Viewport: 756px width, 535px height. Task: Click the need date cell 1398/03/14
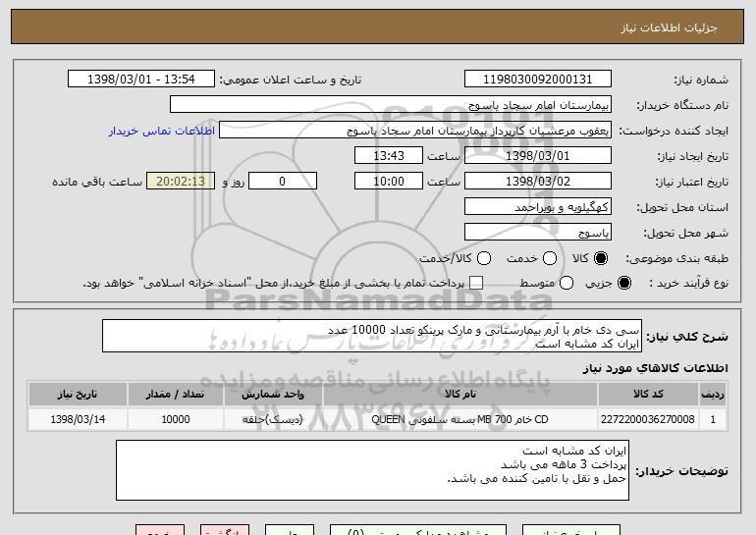coord(78,419)
